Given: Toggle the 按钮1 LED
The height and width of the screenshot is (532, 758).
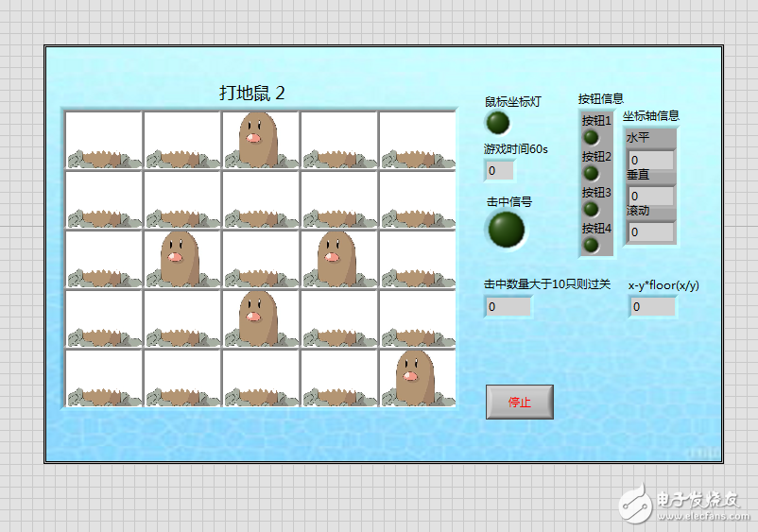Looking at the screenshot, I should pos(591,138).
